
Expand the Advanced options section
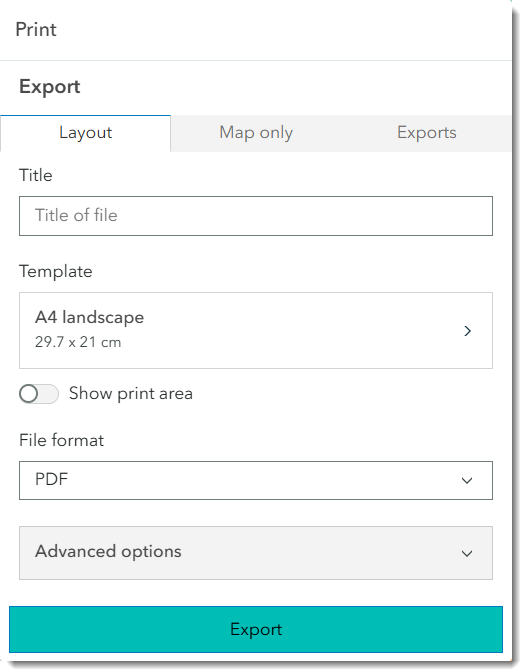point(256,553)
